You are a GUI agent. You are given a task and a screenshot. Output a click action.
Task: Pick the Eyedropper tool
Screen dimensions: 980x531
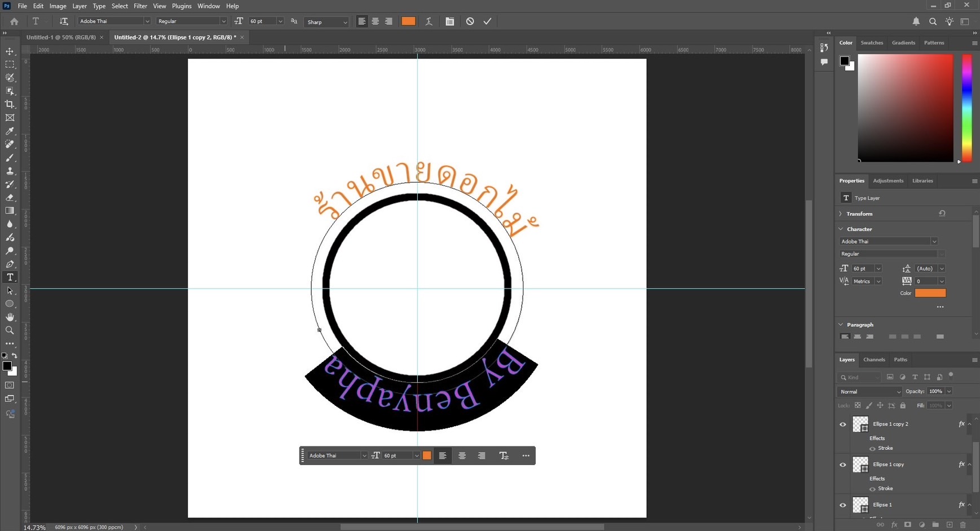(x=10, y=131)
